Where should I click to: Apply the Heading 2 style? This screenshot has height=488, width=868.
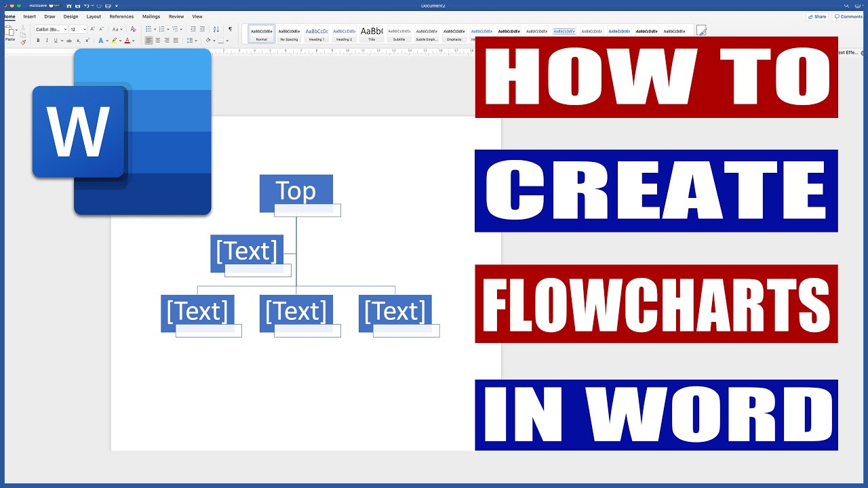click(x=344, y=34)
